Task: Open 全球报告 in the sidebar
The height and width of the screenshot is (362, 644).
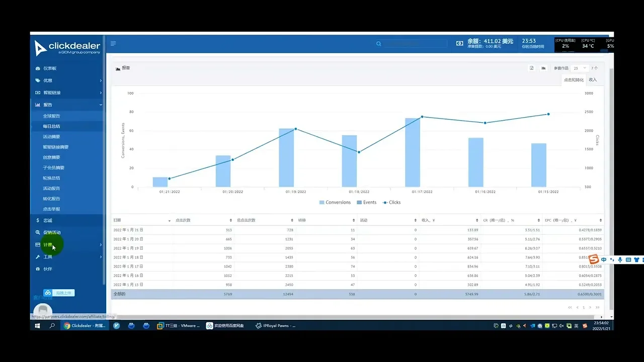Action: tap(51, 116)
